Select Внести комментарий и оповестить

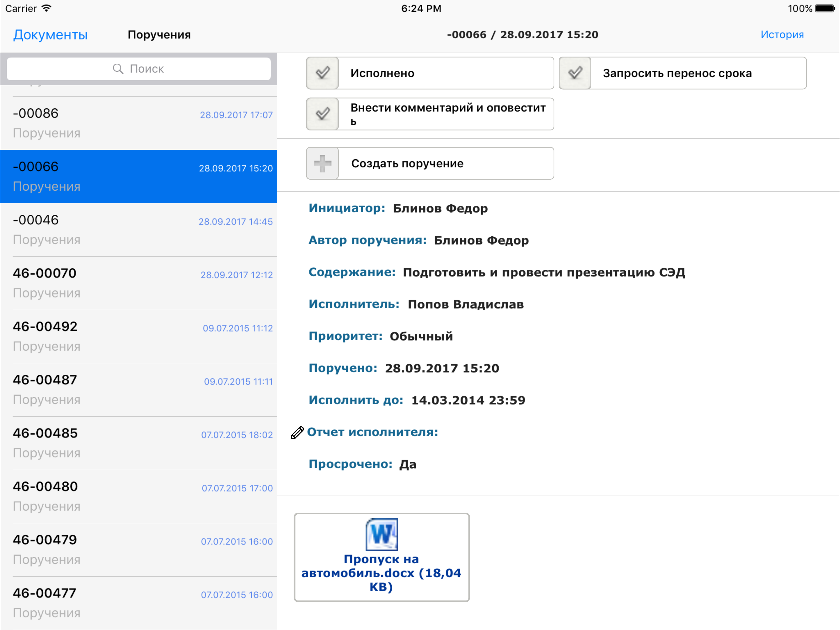(430, 114)
